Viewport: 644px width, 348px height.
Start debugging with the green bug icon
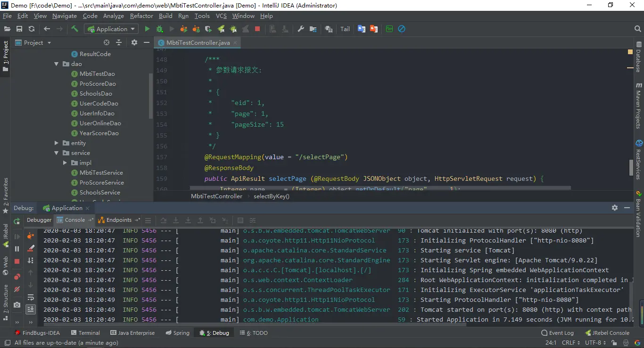159,29
